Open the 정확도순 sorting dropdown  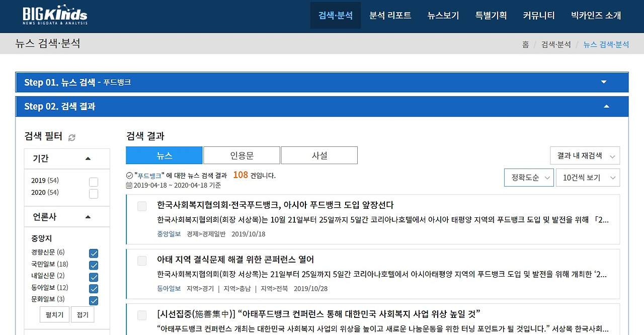(529, 178)
